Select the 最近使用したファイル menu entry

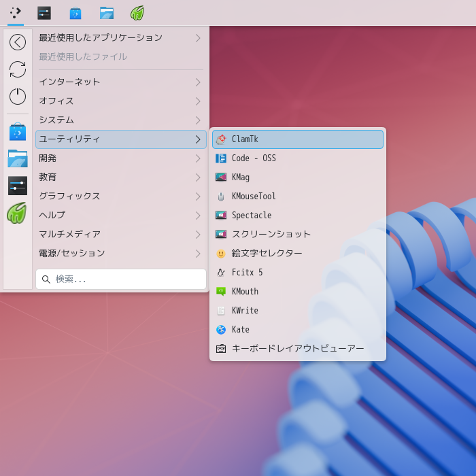[x=121, y=56]
